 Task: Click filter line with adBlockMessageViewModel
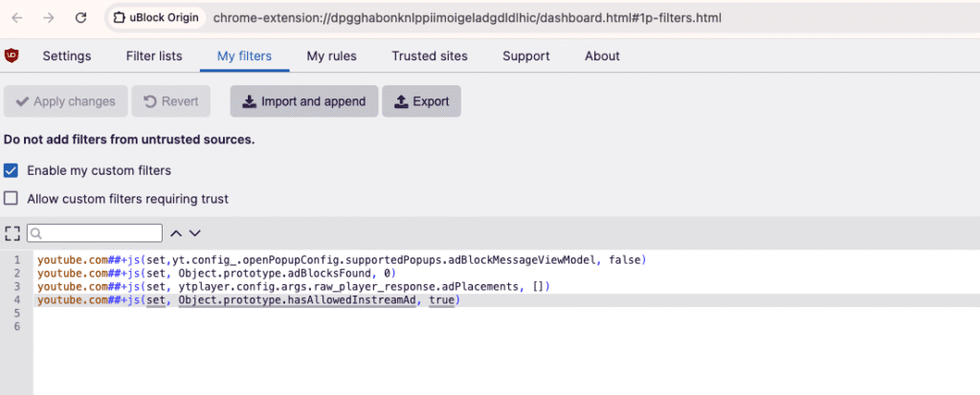[x=342, y=260]
